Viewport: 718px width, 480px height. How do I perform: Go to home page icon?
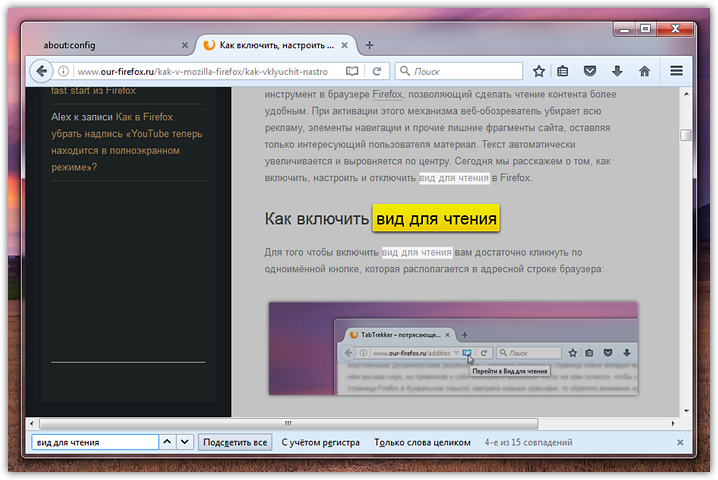pyautogui.click(x=645, y=71)
